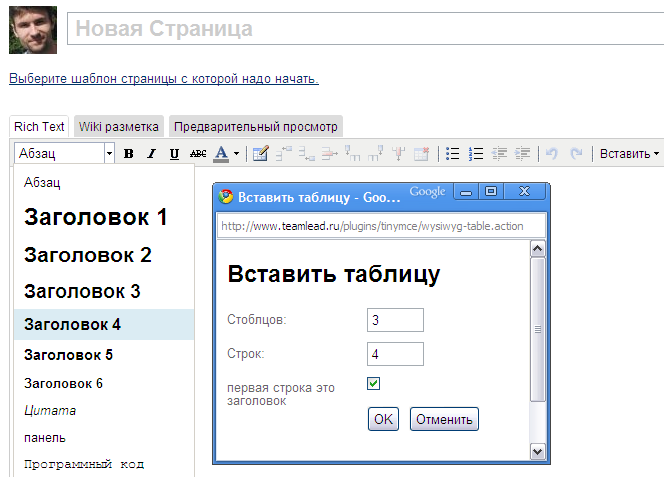Toggle bold formatting in the toolbar
The width and height of the screenshot is (664, 477).
point(128,154)
